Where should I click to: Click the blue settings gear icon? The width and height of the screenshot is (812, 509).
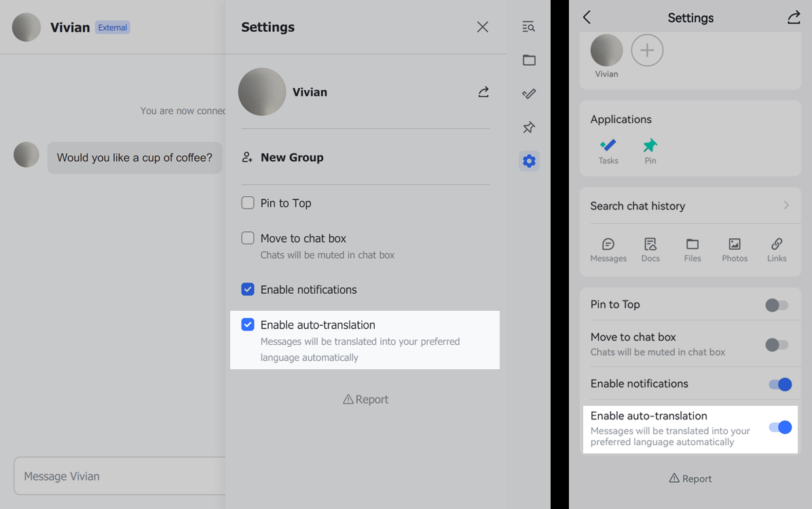529,161
